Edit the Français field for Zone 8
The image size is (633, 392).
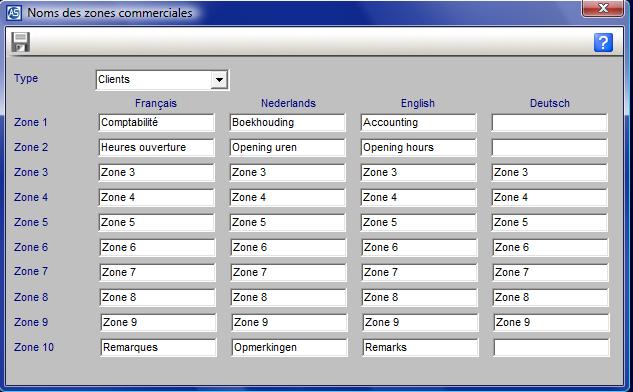[157, 298]
